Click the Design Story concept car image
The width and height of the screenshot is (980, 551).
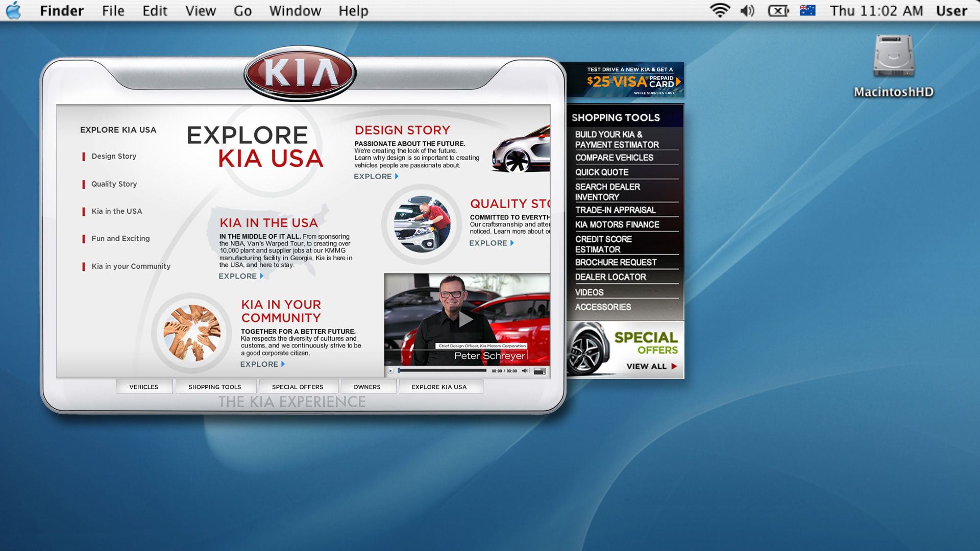tap(521, 149)
